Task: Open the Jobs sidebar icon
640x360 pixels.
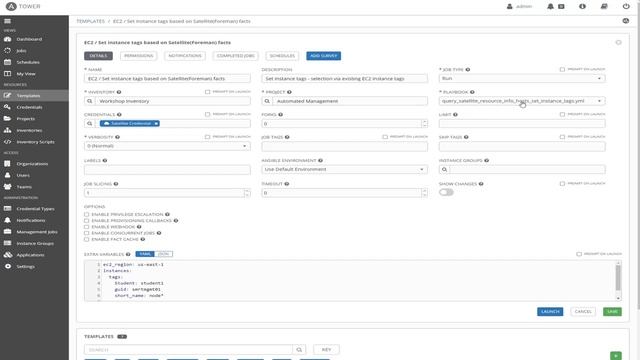Action: point(7,51)
